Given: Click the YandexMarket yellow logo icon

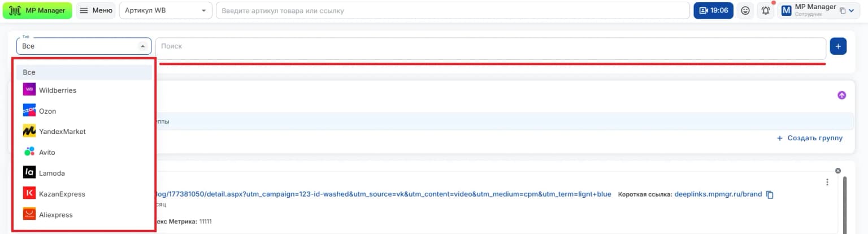Looking at the screenshot, I should coord(29,131).
